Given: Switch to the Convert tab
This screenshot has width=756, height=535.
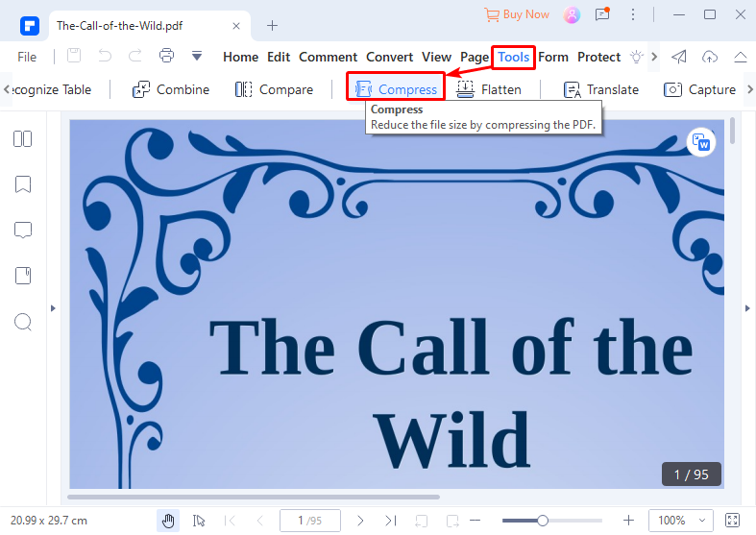Looking at the screenshot, I should 390,57.
